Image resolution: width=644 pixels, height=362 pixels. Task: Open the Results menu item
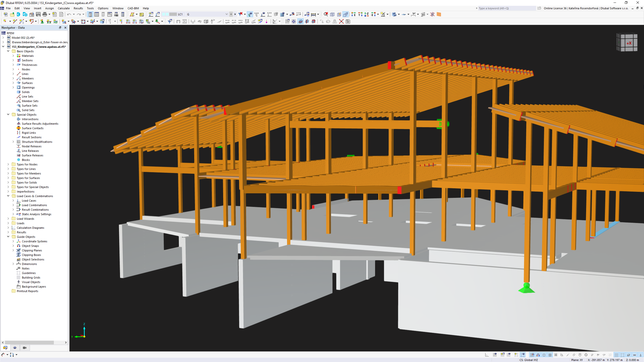[78, 8]
